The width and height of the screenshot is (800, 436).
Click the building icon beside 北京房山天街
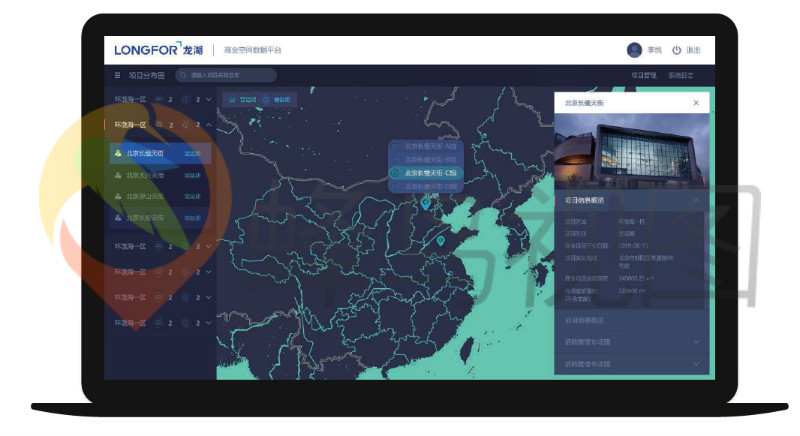click(118, 196)
